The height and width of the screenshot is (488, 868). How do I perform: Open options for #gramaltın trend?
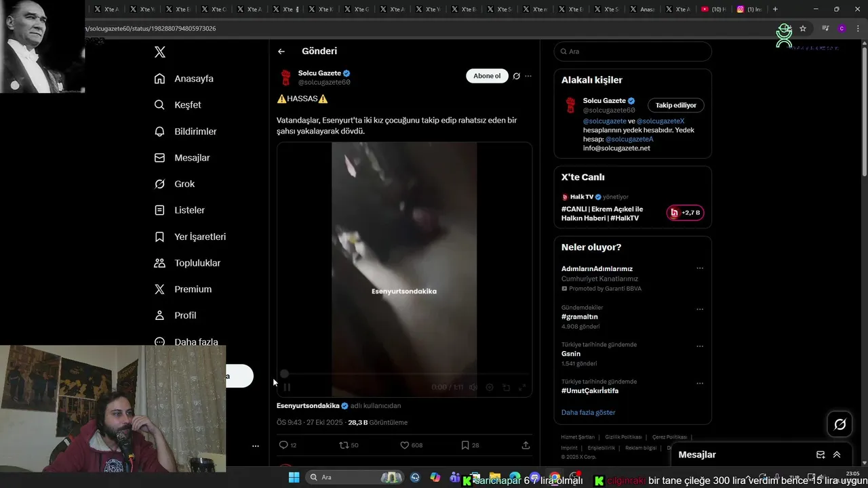pyautogui.click(x=700, y=309)
